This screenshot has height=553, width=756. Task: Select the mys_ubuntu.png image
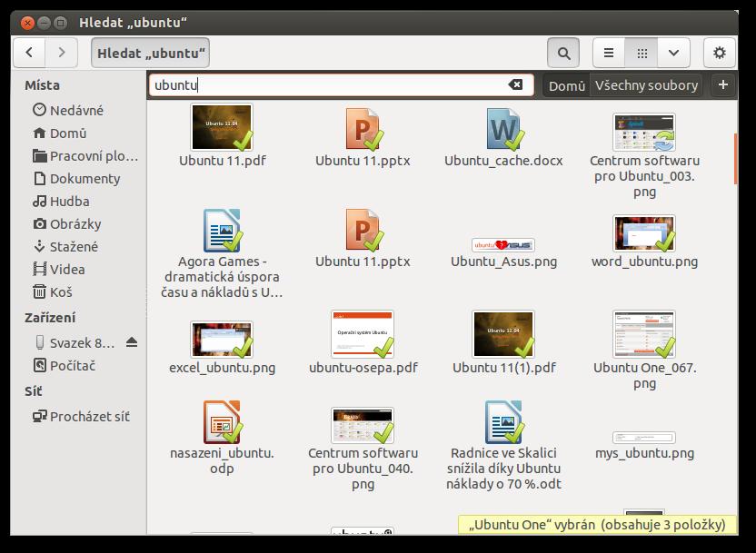click(644, 446)
